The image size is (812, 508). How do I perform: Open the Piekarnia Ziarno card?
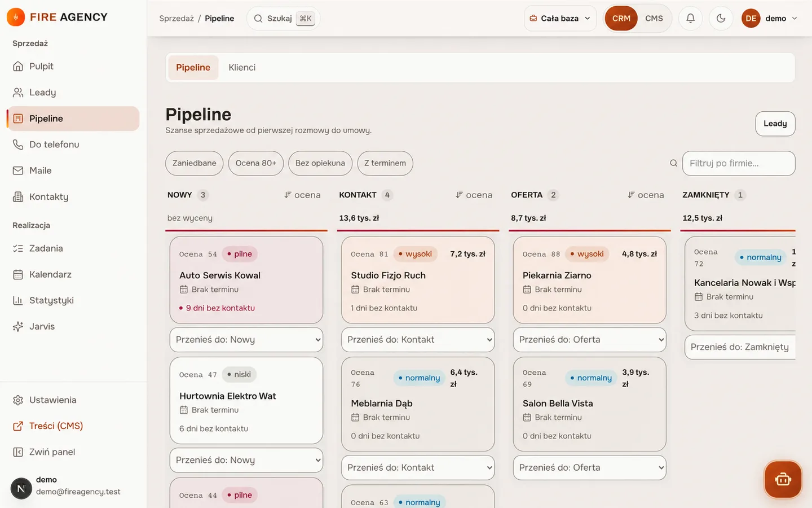[590, 280]
